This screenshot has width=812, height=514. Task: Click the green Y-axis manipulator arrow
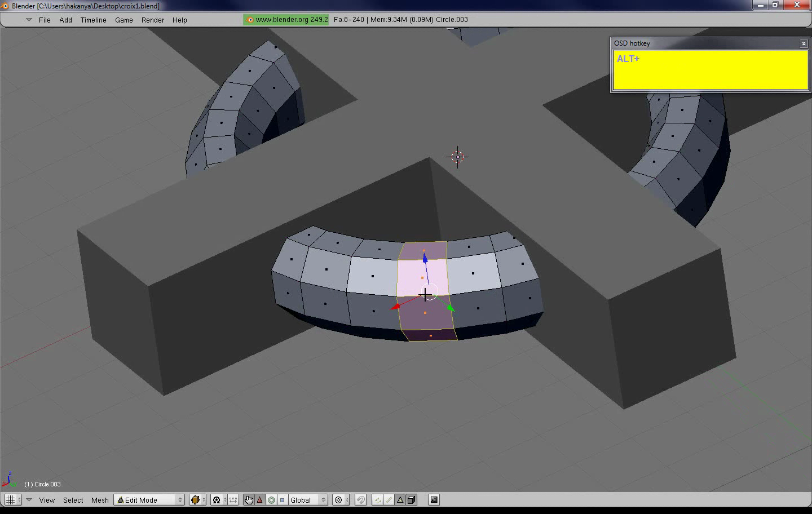click(451, 308)
